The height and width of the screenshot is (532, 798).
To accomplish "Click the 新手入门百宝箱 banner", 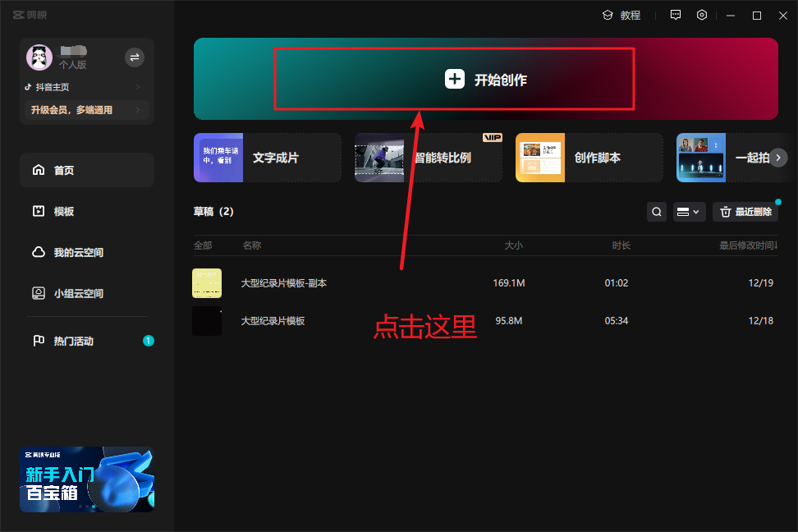I will [87, 479].
